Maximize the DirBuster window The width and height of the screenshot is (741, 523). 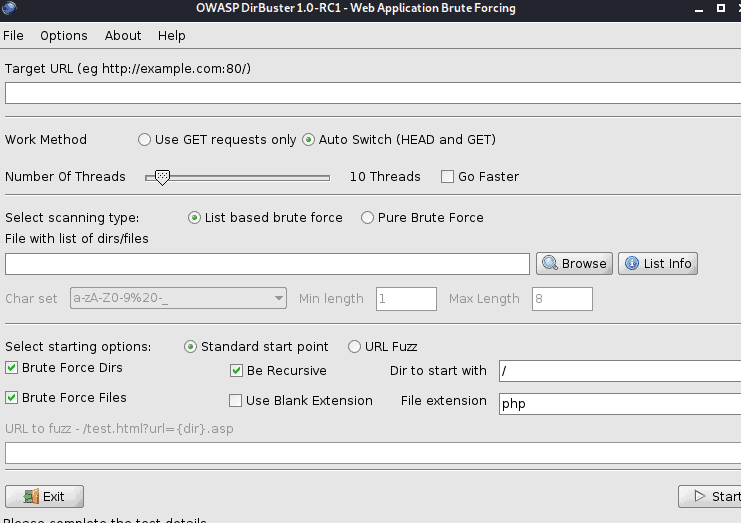tap(721, 8)
